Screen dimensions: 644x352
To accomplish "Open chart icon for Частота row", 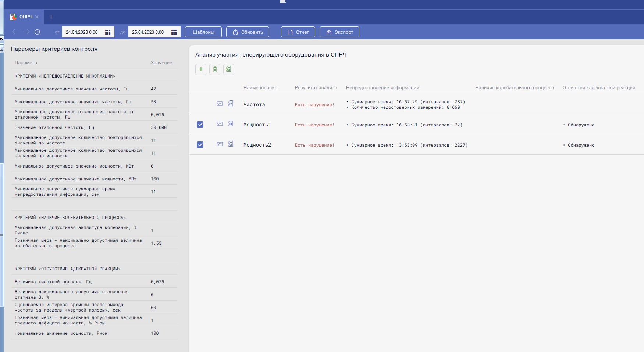I will 220,104.
